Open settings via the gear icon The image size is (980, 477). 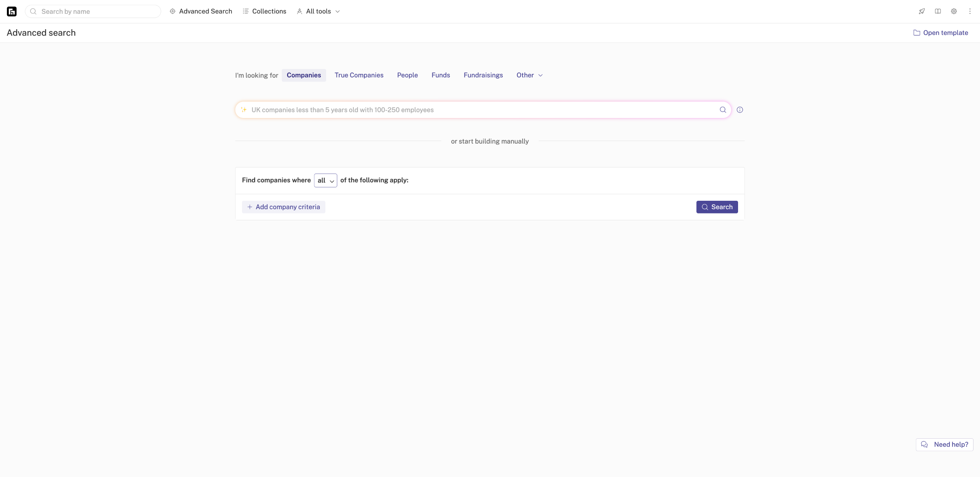click(x=954, y=11)
